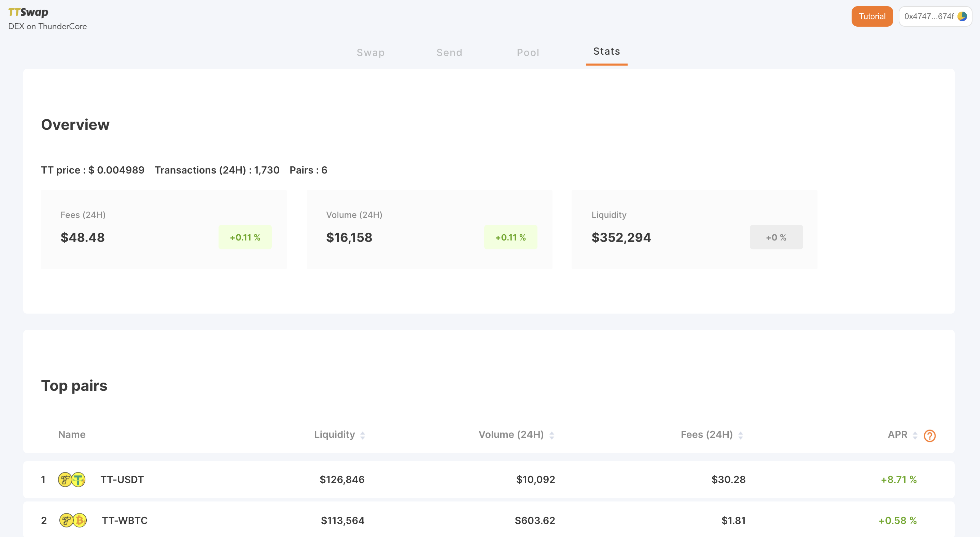Sort table by Fees (24H) arrows

(740, 436)
